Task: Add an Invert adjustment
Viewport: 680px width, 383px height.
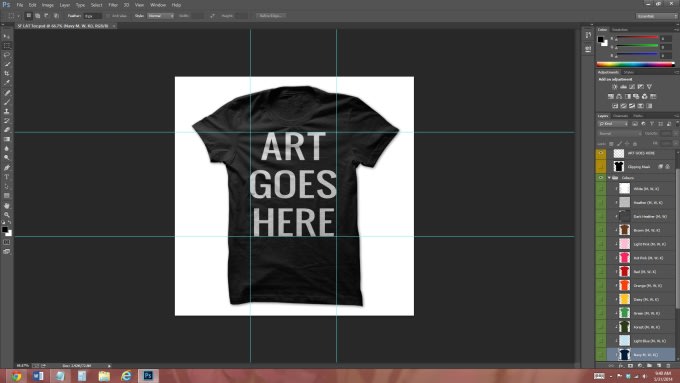Action: (x=615, y=106)
